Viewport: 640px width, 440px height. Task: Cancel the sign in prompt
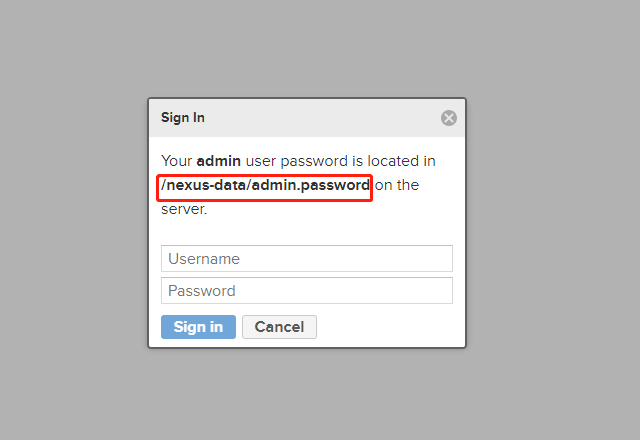pos(279,327)
